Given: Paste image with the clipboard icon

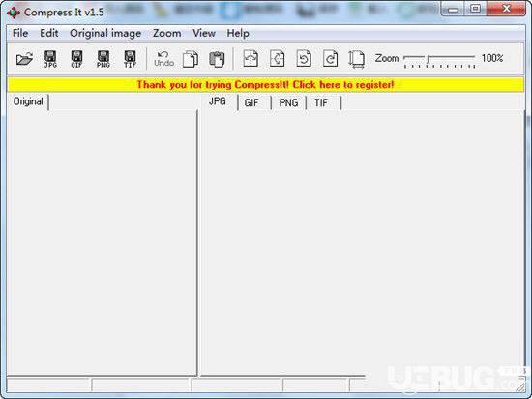Looking at the screenshot, I should pyautogui.click(x=217, y=59).
